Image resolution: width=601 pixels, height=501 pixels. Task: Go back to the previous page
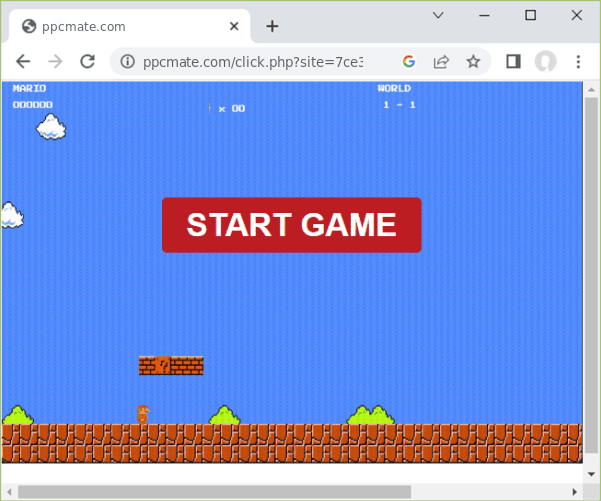(23, 61)
